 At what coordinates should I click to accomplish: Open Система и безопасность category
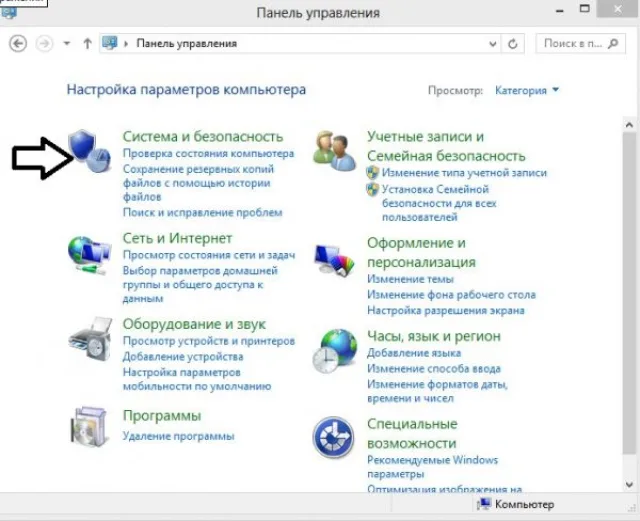point(203,136)
